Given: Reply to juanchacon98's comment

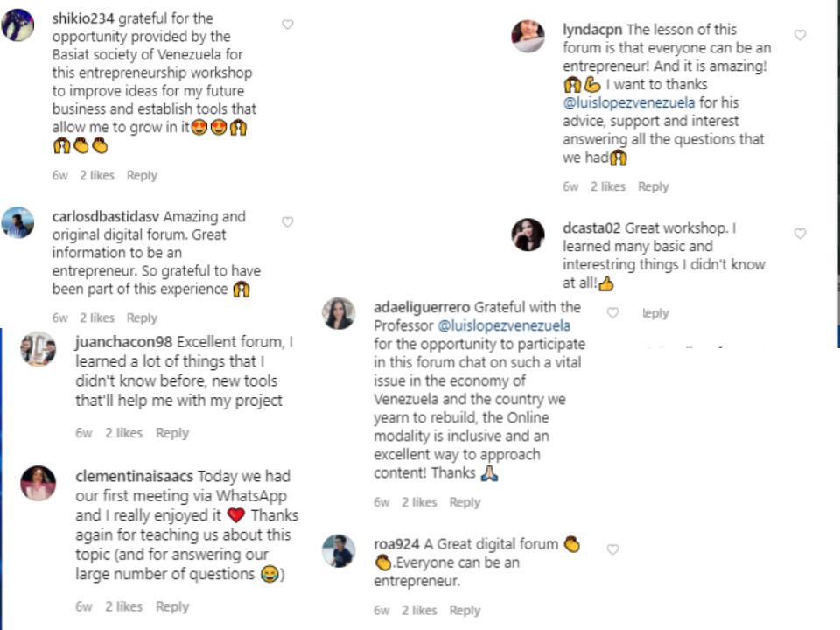Looking at the screenshot, I should (x=172, y=433).
